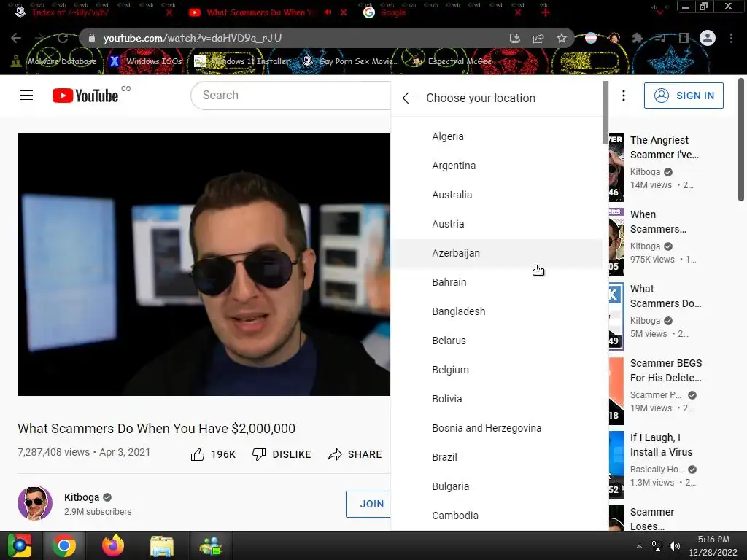Show hidden tray icons arrow
This screenshot has height=560, width=747.
[639, 546]
